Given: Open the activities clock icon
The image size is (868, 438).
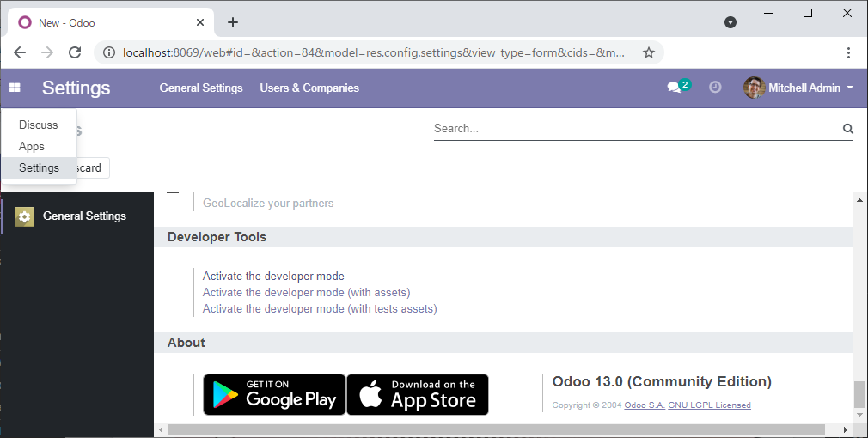Looking at the screenshot, I should click(x=715, y=88).
